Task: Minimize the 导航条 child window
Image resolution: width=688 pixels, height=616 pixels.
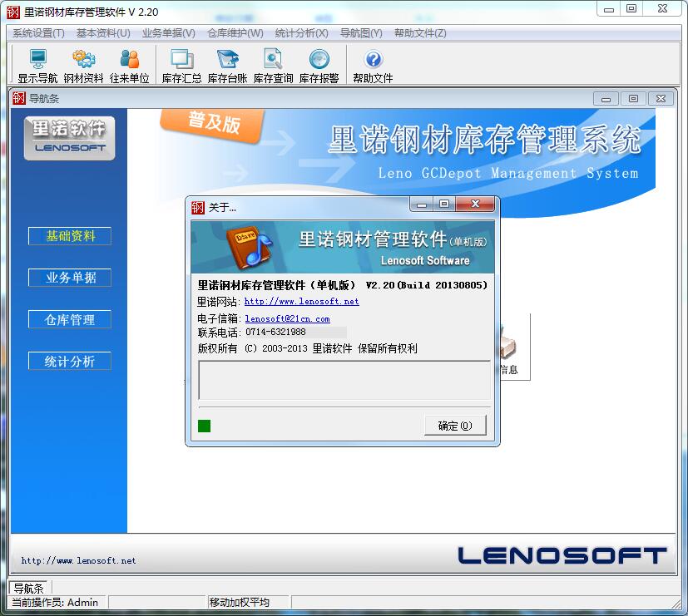Action: [x=606, y=99]
